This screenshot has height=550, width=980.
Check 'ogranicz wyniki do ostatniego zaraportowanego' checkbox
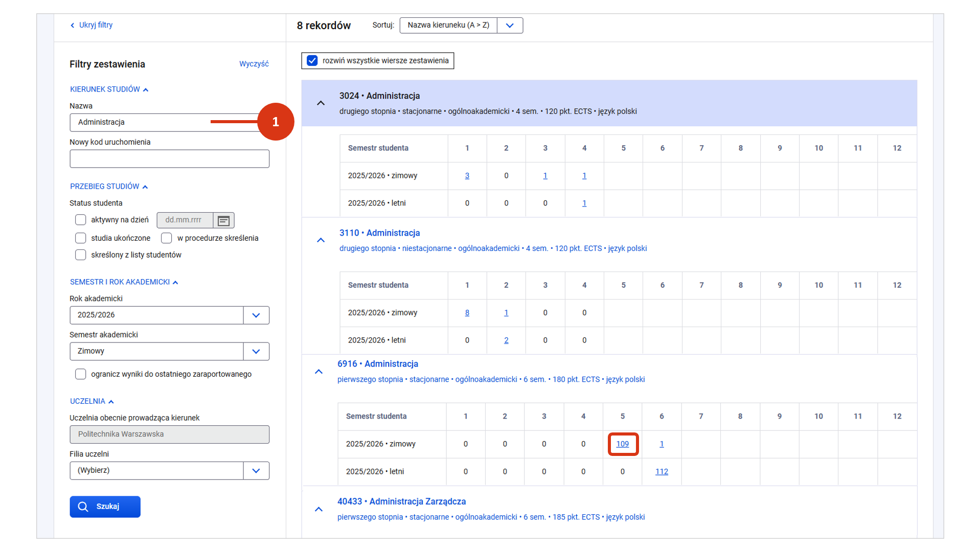tap(80, 374)
